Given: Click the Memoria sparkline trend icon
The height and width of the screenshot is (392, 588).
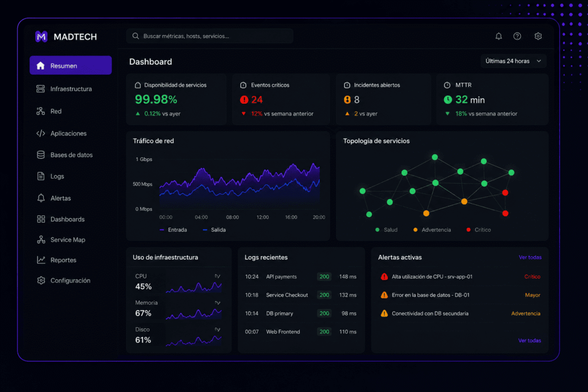Looking at the screenshot, I should (218, 303).
